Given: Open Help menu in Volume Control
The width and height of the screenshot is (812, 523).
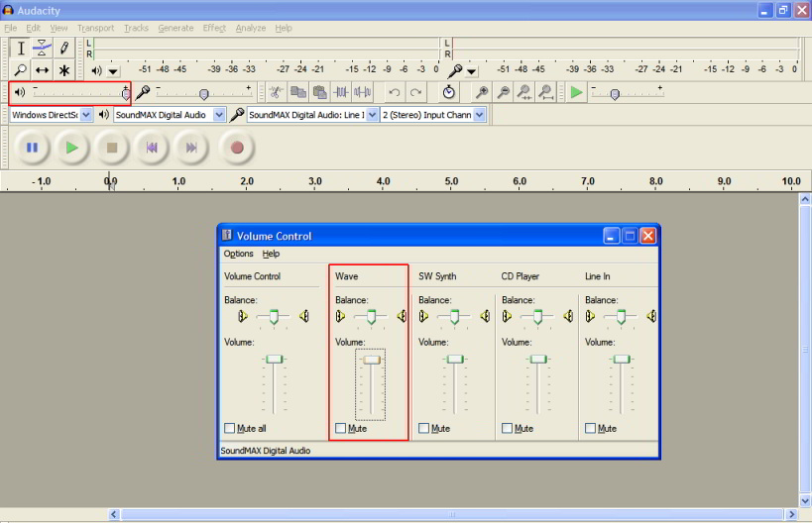Looking at the screenshot, I should click(x=271, y=254).
